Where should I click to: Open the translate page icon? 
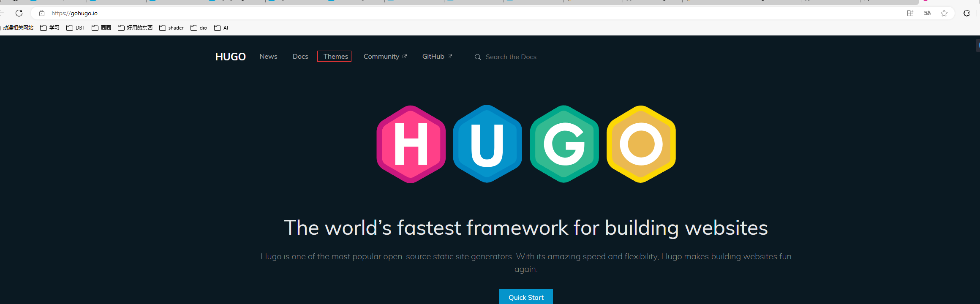point(927,13)
